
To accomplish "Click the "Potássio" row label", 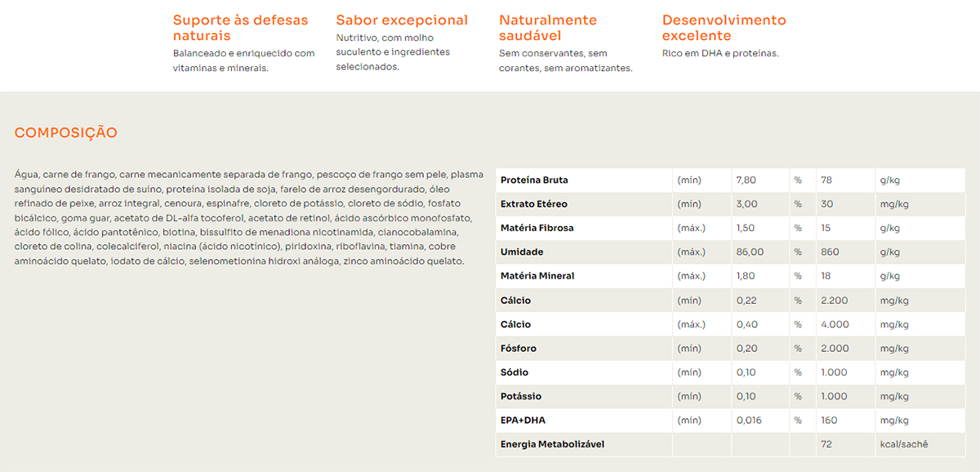I will point(521,396).
